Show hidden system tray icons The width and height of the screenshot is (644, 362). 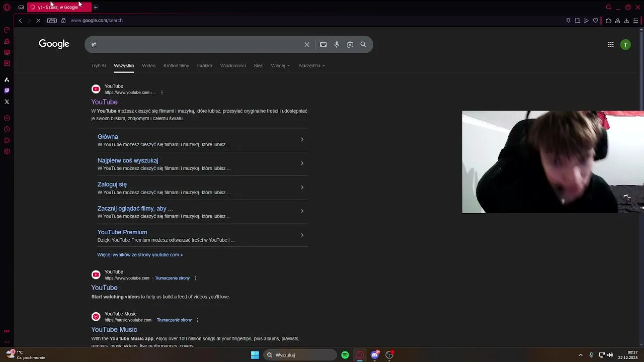[x=580, y=355]
